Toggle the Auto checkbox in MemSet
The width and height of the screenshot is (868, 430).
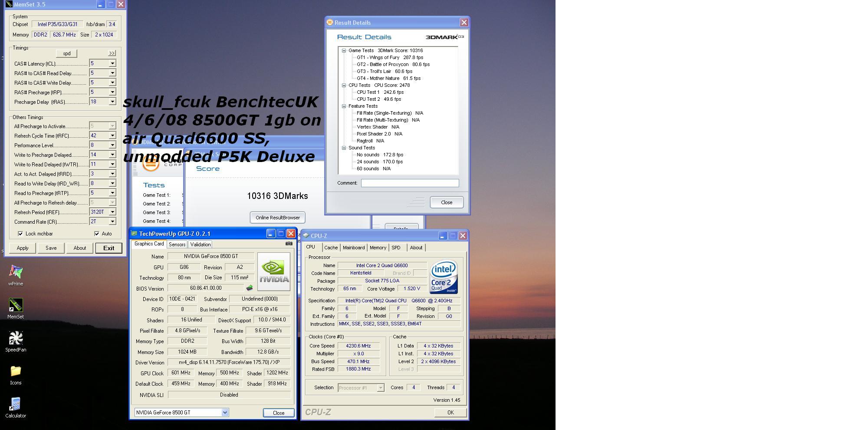pyautogui.click(x=97, y=234)
